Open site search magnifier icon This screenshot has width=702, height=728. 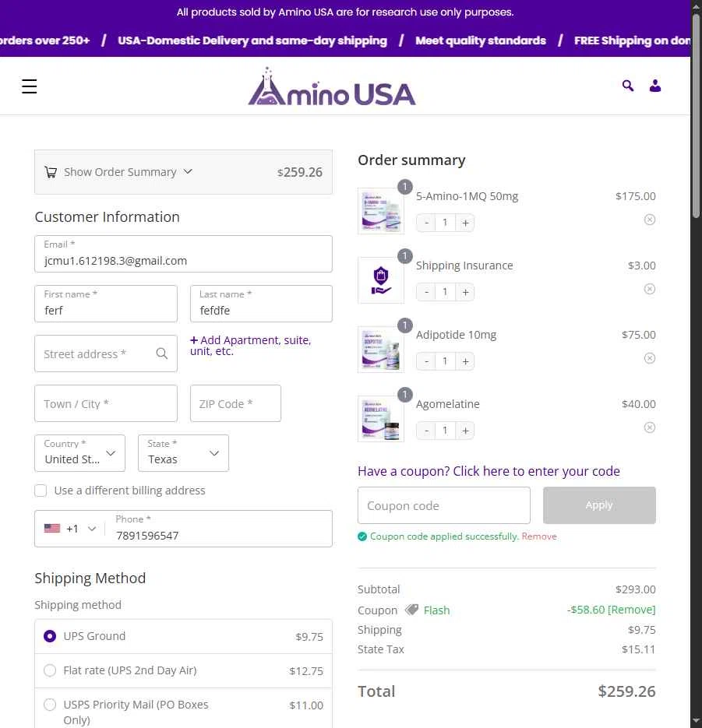click(x=628, y=86)
